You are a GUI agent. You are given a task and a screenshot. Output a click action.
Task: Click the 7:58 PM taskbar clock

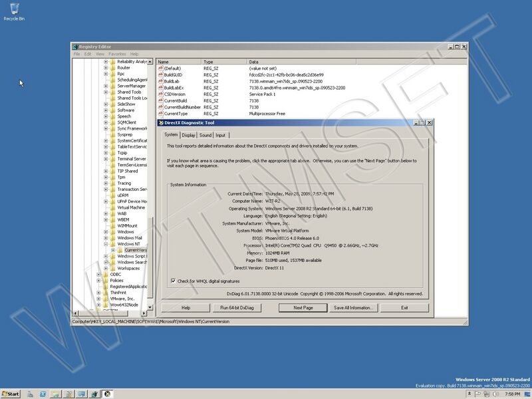click(x=512, y=394)
